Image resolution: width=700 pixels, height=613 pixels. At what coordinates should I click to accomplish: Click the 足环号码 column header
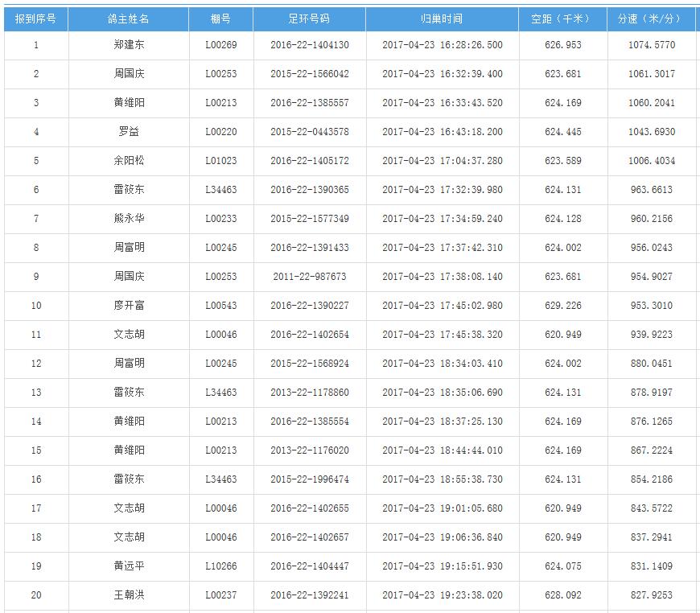(x=309, y=19)
